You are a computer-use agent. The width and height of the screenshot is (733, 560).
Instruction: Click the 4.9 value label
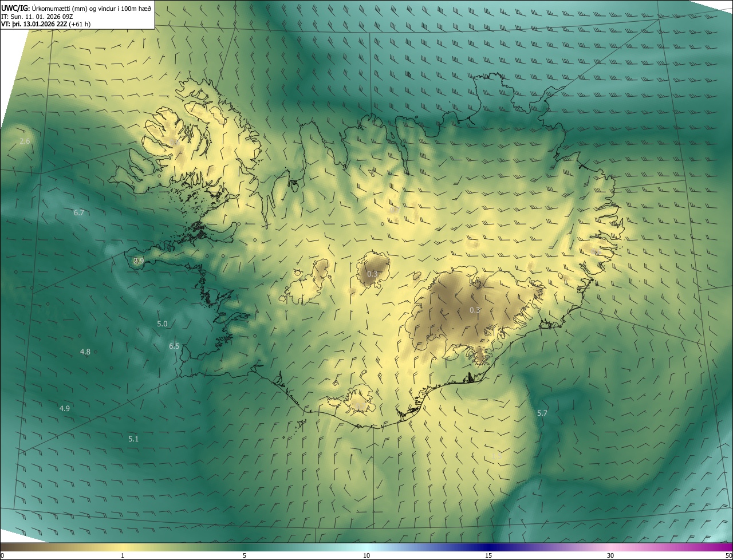click(x=65, y=408)
